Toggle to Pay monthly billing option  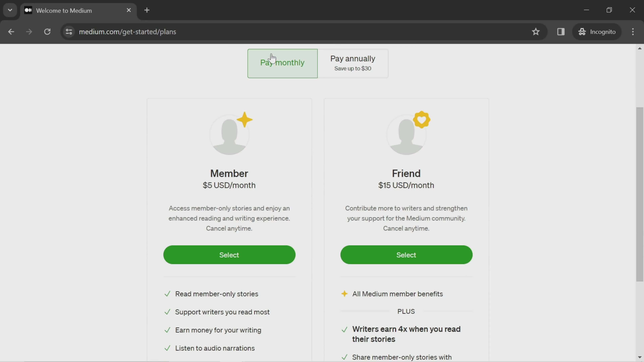282,62
